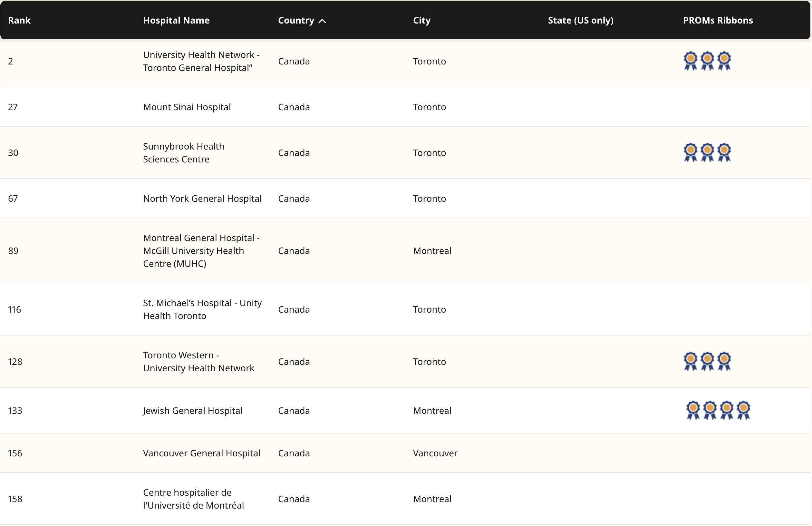Select Jewish General Hospital name
812x526 pixels.
193,410
